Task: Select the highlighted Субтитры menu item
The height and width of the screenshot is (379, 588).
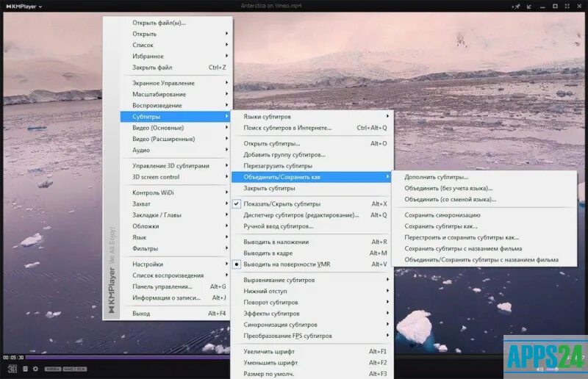Action: (176, 117)
